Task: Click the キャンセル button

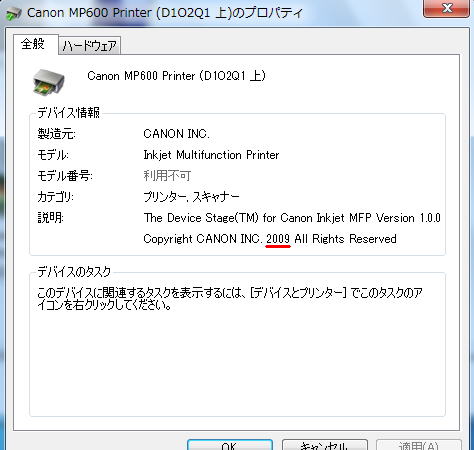Action: (325, 445)
